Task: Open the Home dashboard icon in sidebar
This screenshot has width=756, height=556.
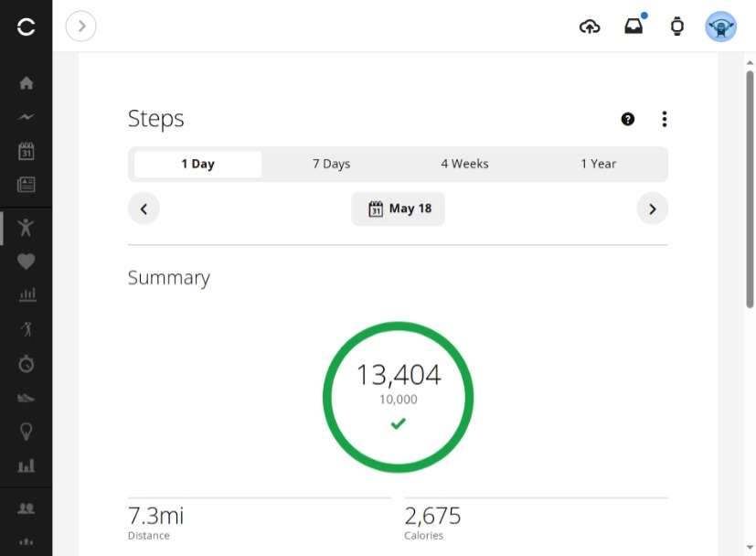Action: click(26, 83)
